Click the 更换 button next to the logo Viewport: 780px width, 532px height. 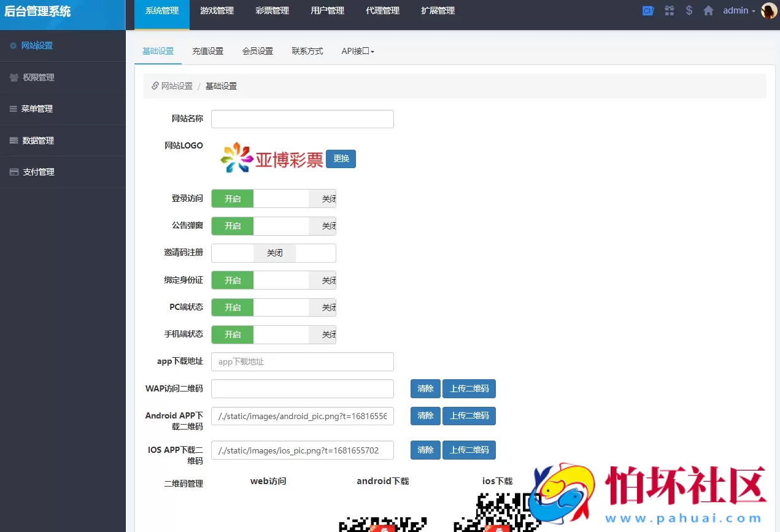click(x=341, y=158)
